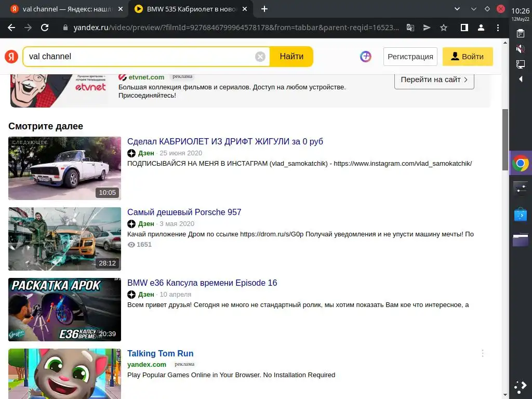
Task: Click the Porsche 957 thumbnail (28:12)
Action: pyautogui.click(x=64, y=239)
